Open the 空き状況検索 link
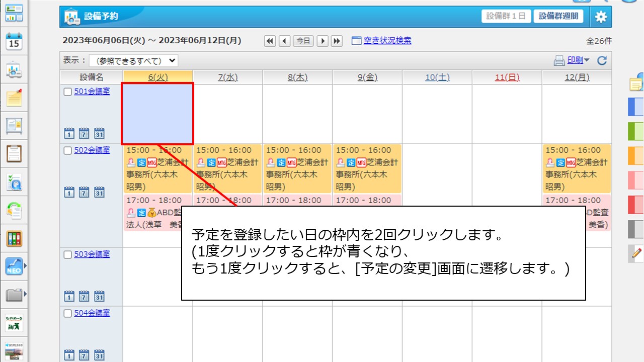Image resolution: width=644 pixels, height=362 pixels. [x=387, y=41]
